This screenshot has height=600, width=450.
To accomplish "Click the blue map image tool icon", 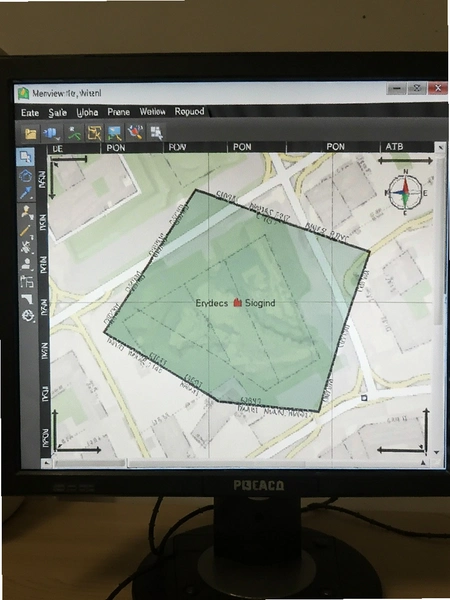I will coord(114,133).
